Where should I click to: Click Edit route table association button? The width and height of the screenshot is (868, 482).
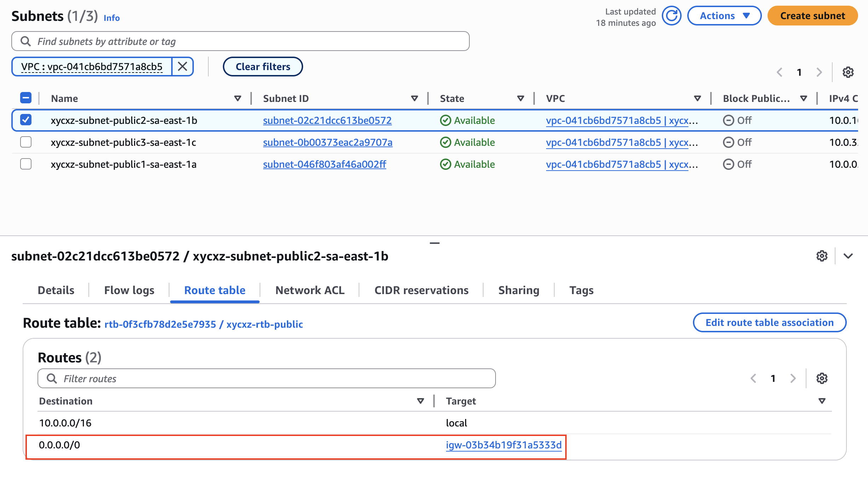point(769,322)
